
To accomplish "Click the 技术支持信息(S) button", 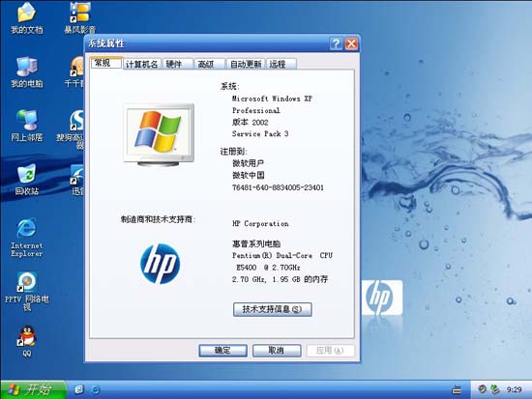I will (272, 309).
